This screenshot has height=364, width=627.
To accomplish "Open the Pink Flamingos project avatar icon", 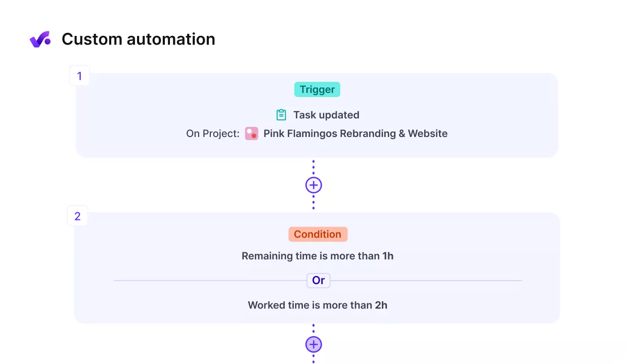I will point(251,133).
